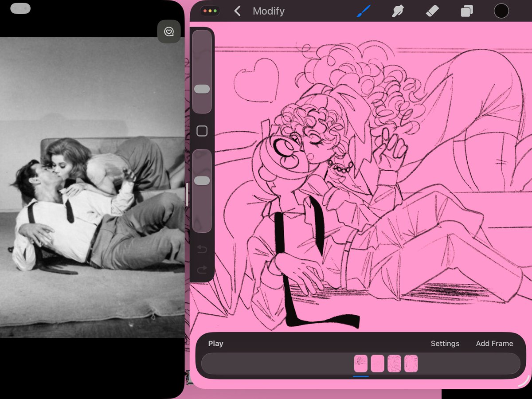Image resolution: width=532 pixels, height=399 pixels.
Task: Tap the Undo arrow on the sidebar
Action: (203, 249)
